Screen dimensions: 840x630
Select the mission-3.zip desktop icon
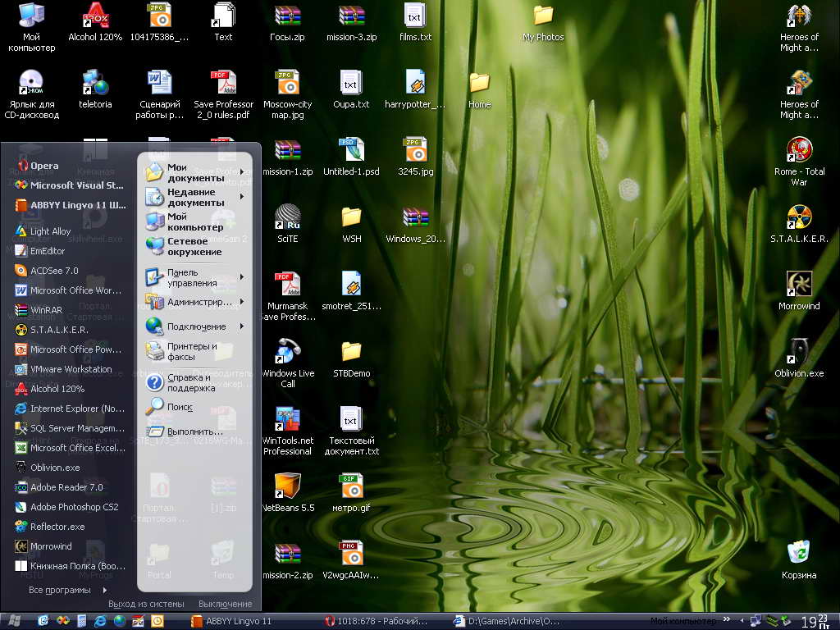pyautogui.click(x=351, y=22)
